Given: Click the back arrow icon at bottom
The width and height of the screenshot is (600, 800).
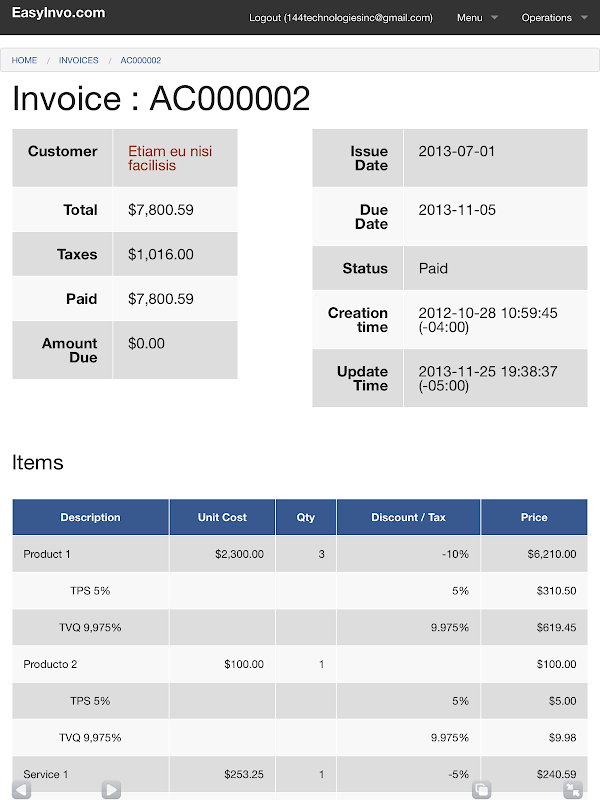Looking at the screenshot, I should pos(21,790).
